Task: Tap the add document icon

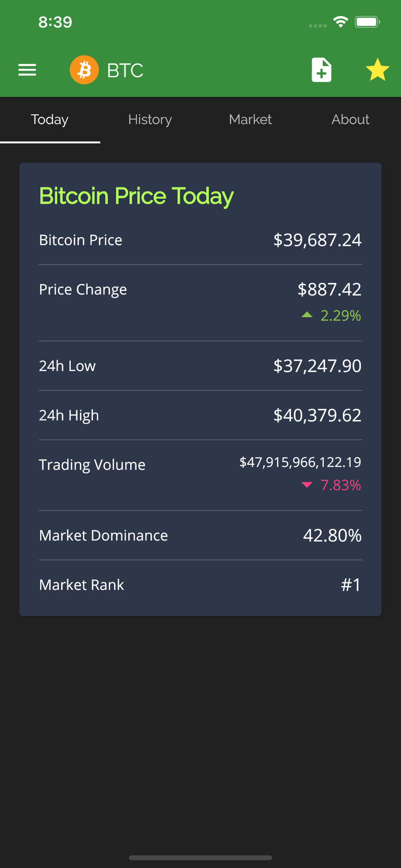Action: [322, 70]
